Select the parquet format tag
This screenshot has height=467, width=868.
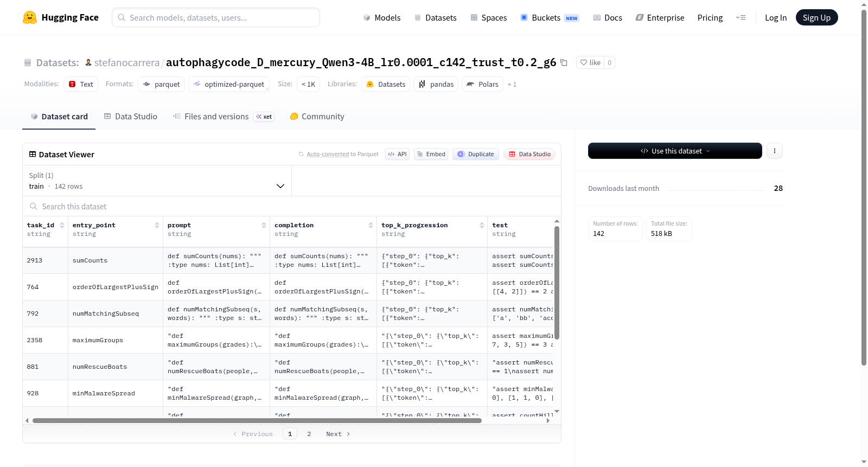click(162, 84)
